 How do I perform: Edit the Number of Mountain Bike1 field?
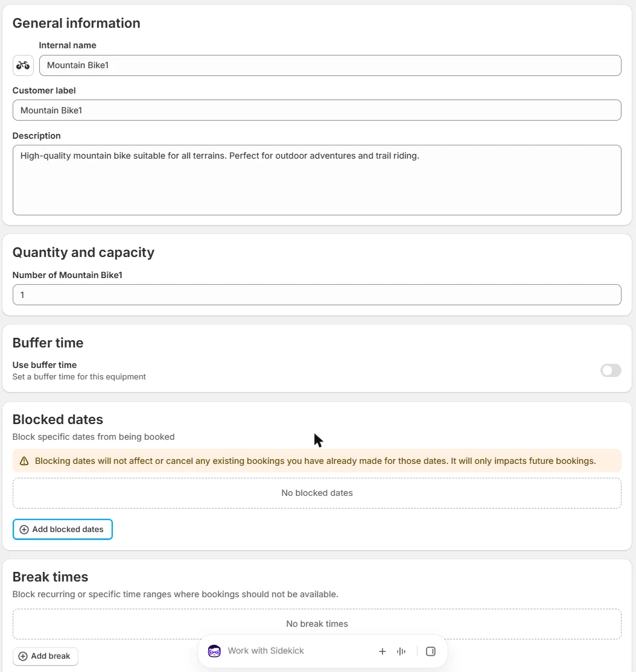coord(317,295)
